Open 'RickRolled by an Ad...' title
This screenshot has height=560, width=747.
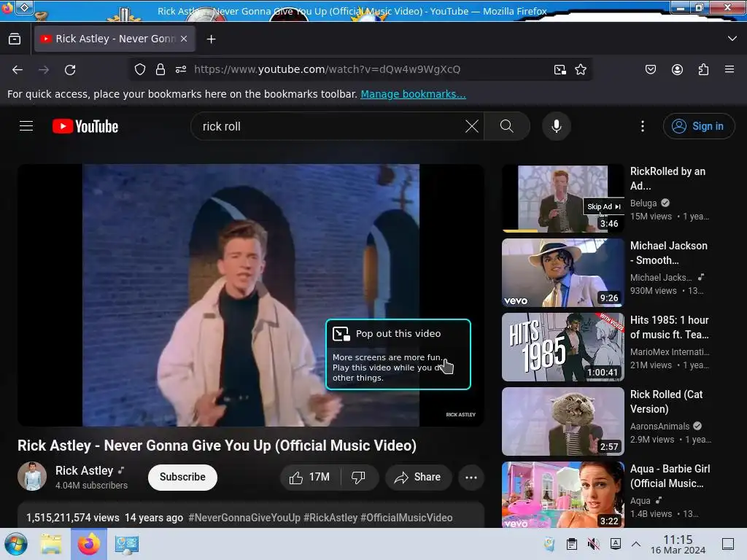(x=667, y=179)
